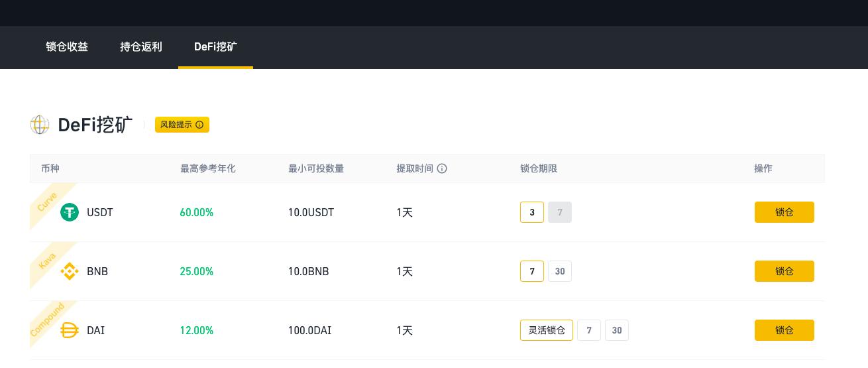Image resolution: width=868 pixels, height=368 pixels.
Task: Click the Curve ribbon badge on USDT
Action: [48, 201]
